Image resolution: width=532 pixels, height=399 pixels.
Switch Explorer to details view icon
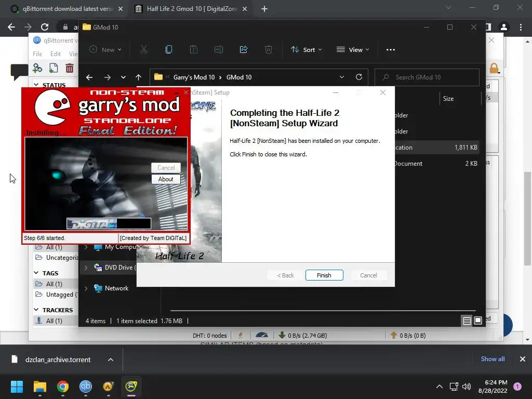(467, 321)
